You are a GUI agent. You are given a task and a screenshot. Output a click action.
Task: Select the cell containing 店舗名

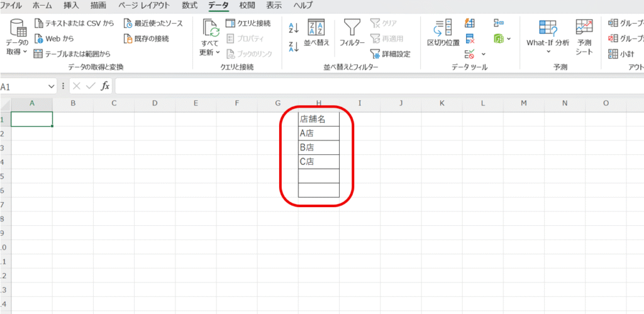coord(319,119)
